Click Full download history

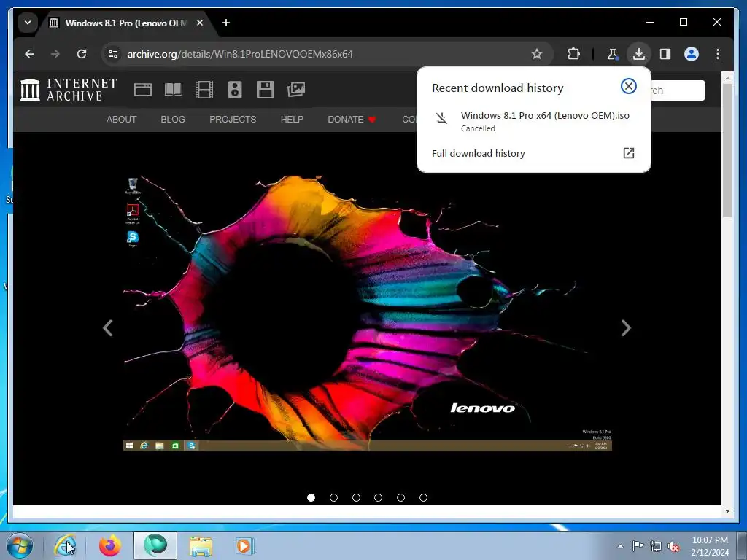point(479,153)
